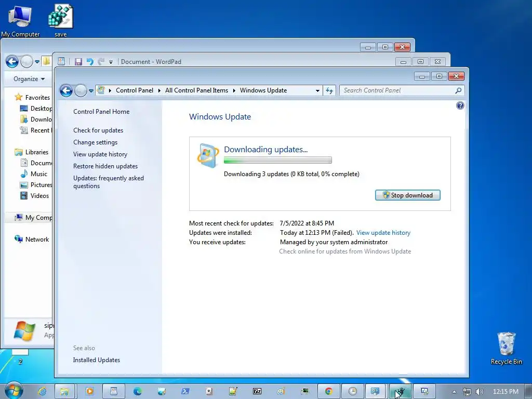Click the search magnifier icon

click(458, 90)
